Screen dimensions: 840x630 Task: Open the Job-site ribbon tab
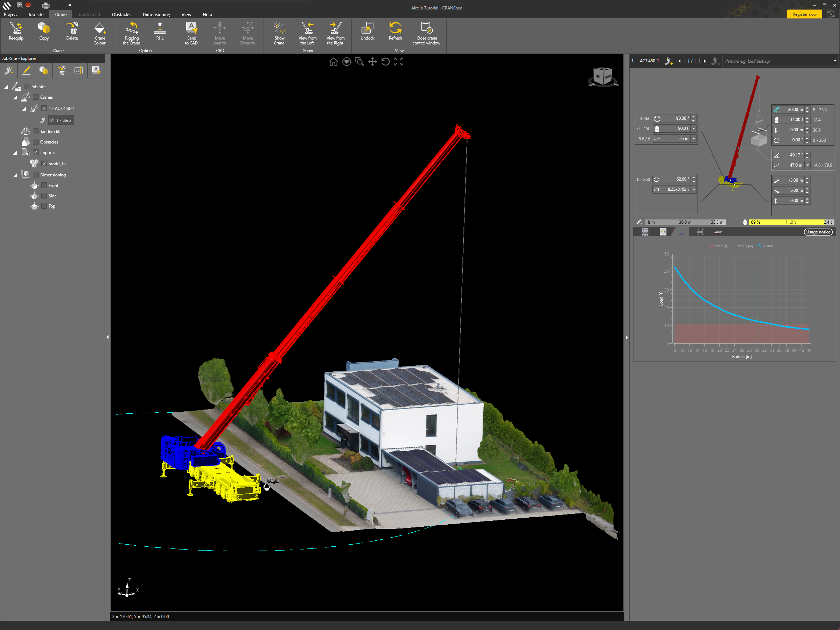(36, 14)
